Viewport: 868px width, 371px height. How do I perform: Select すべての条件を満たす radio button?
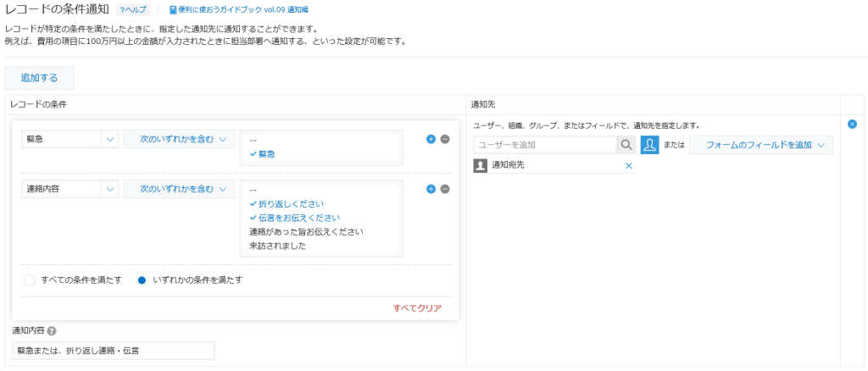pyautogui.click(x=30, y=280)
